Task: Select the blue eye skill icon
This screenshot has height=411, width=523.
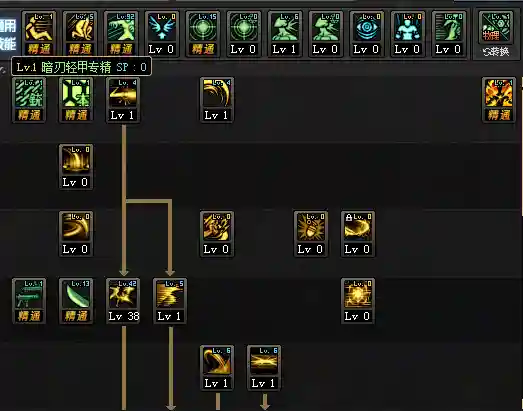Action: [367, 27]
